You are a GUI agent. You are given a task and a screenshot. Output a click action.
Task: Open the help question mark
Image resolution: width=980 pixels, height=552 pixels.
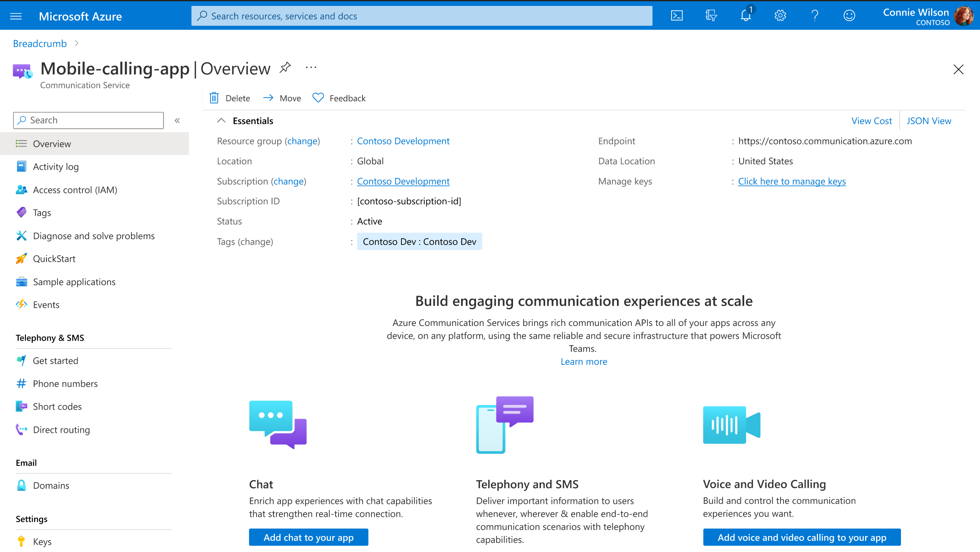[x=815, y=16]
